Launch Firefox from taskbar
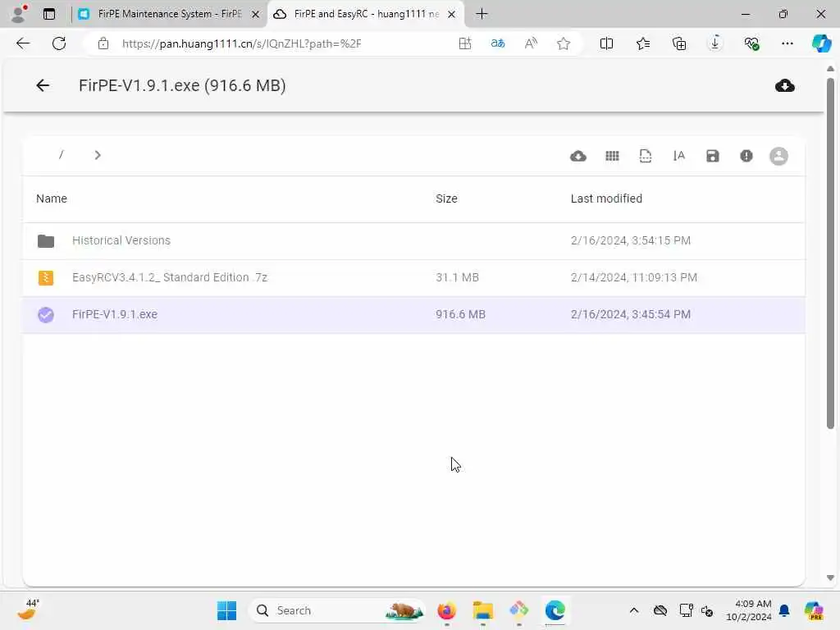This screenshot has height=630, width=840. point(447,610)
